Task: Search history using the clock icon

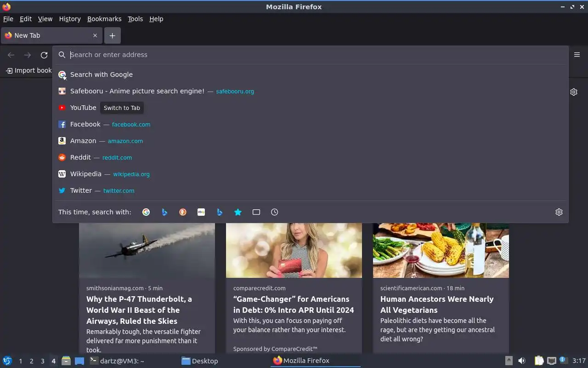Action: point(275,212)
